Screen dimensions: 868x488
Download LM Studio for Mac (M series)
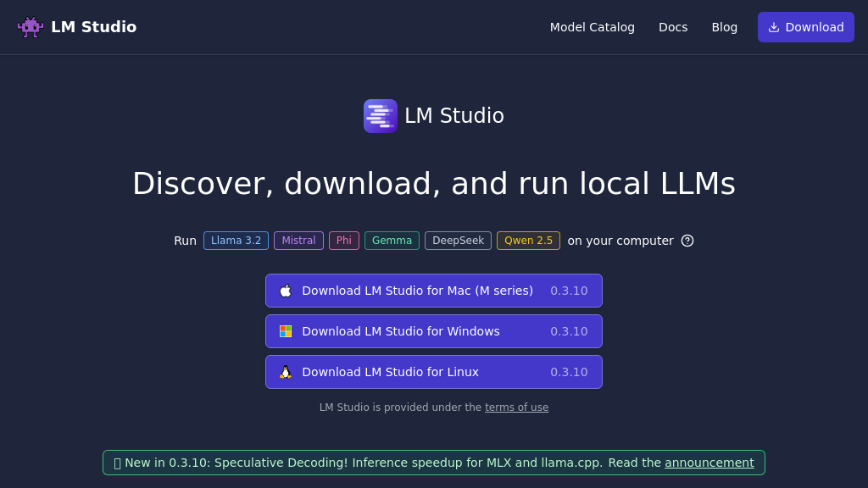pos(434,291)
